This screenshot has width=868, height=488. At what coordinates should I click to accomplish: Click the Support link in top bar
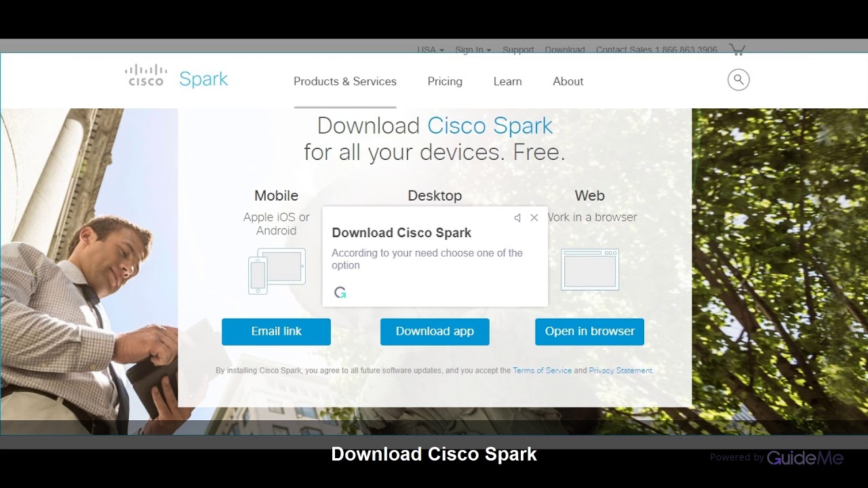point(519,49)
